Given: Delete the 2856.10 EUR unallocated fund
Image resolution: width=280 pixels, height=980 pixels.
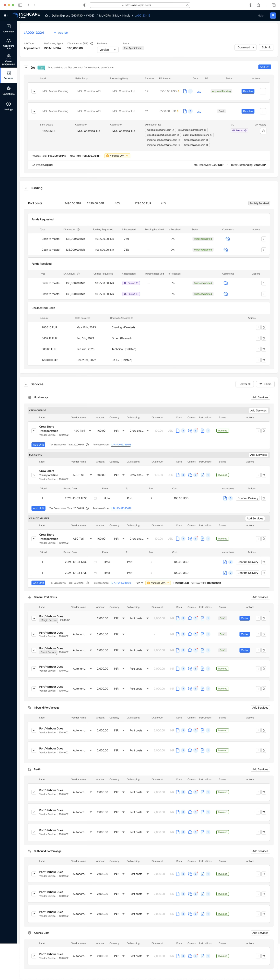Looking at the screenshot, I should pyautogui.click(x=264, y=328).
